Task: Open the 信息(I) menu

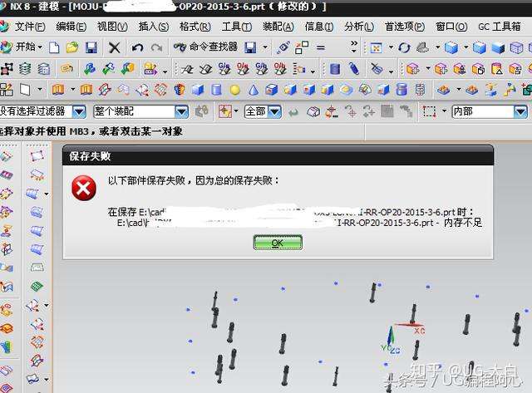Action: click(x=319, y=27)
